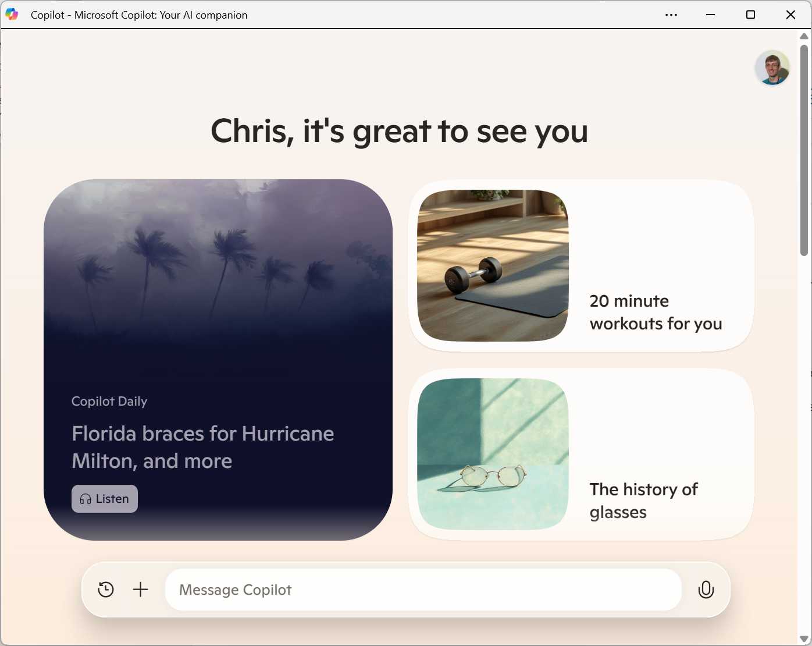Click the Listen button on Copilot Daily
Image resolution: width=812 pixels, height=646 pixels.
(x=104, y=499)
